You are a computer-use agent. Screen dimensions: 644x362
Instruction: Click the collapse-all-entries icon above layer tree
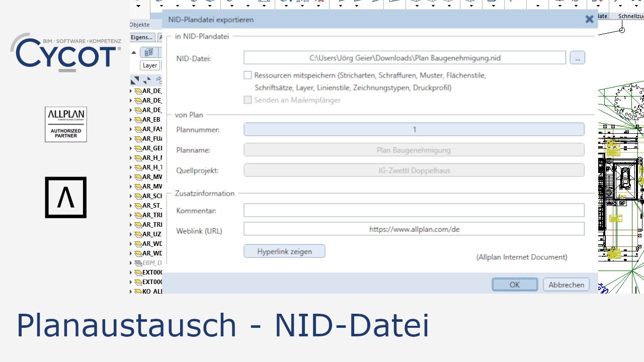(x=147, y=80)
